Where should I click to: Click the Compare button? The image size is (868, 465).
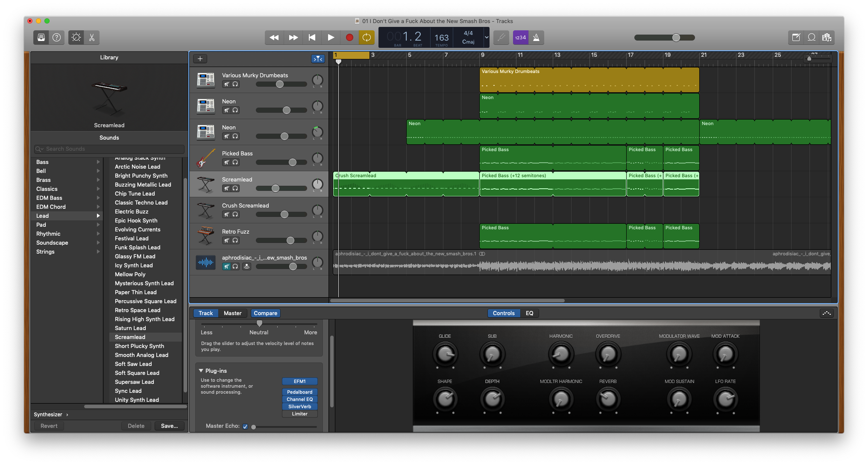pyautogui.click(x=265, y=313)
